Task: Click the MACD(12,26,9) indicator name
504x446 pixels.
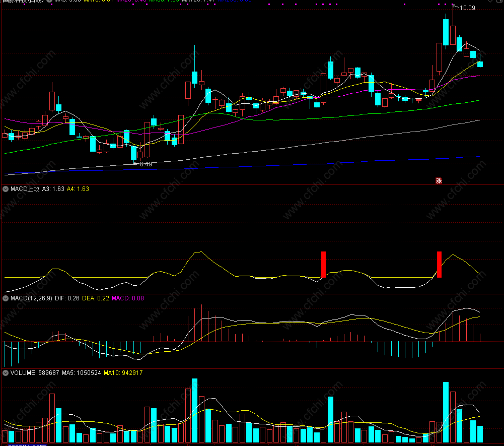Action: tap(31, 298)
